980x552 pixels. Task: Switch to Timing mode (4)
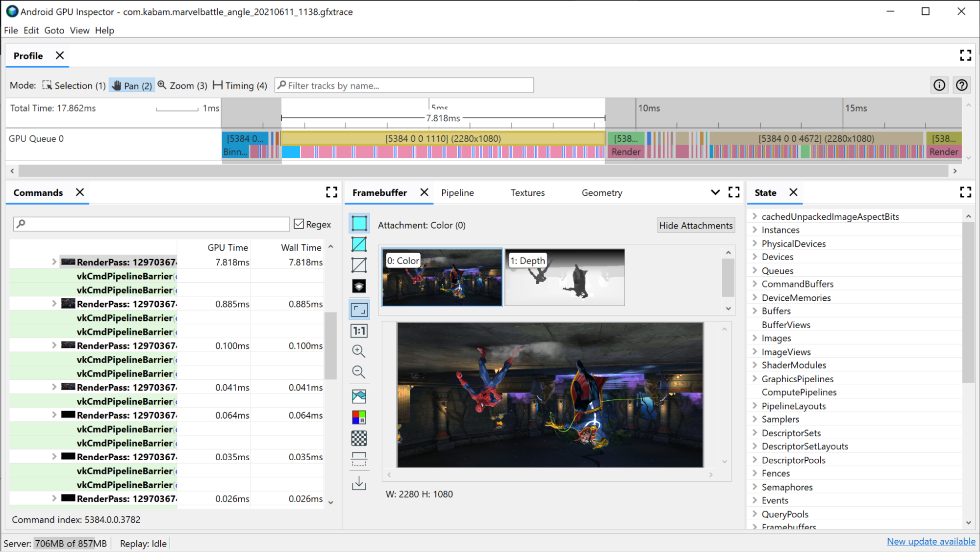coord(239,85)
